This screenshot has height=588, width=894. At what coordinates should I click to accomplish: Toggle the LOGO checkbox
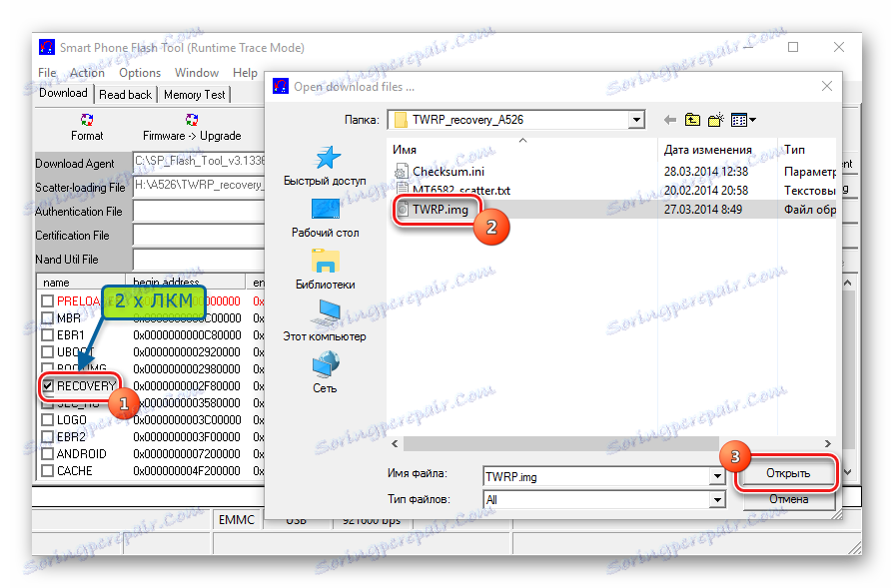tap(47, 420)
